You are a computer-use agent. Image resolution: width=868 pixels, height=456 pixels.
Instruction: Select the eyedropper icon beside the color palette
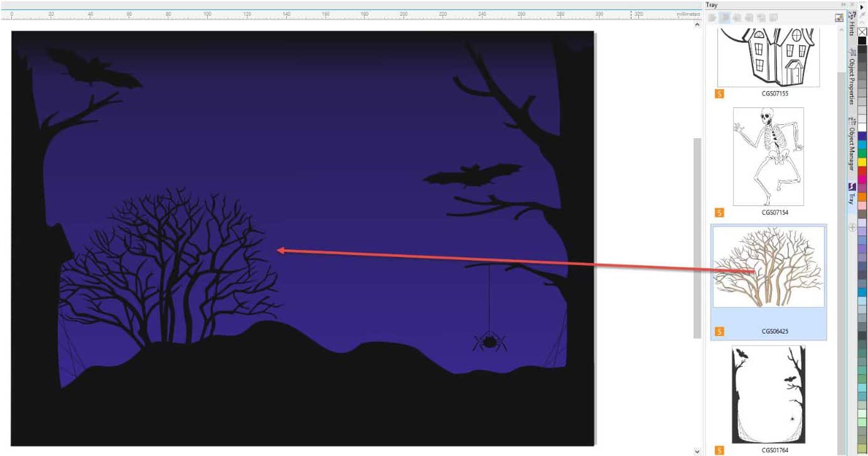861,15
